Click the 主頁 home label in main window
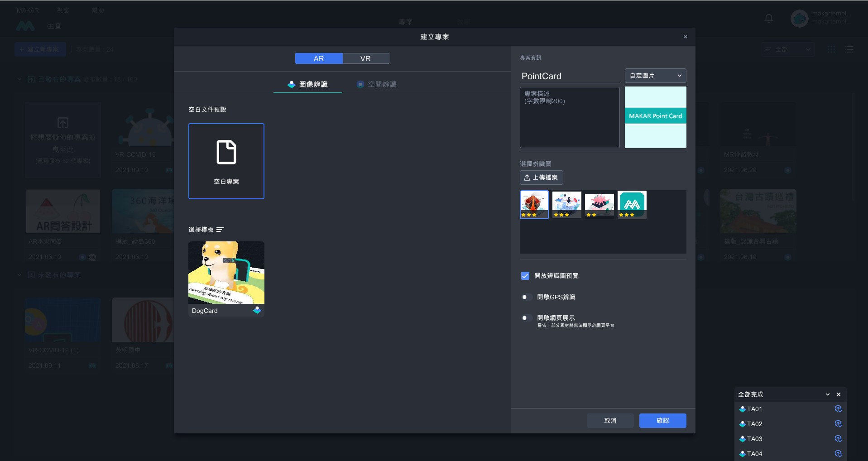The image size is (868, 461). click(x=54, y=26)
